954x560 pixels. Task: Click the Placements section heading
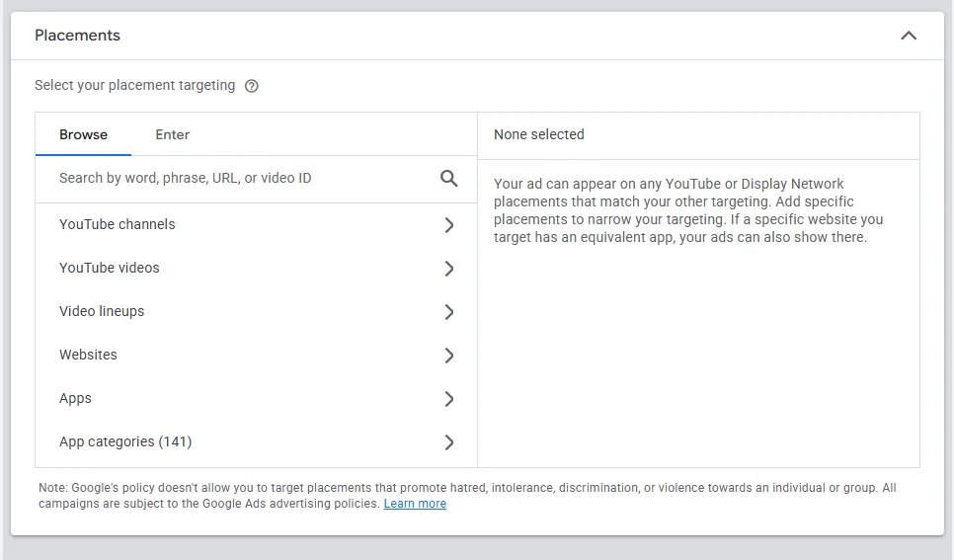pos(77,36)
